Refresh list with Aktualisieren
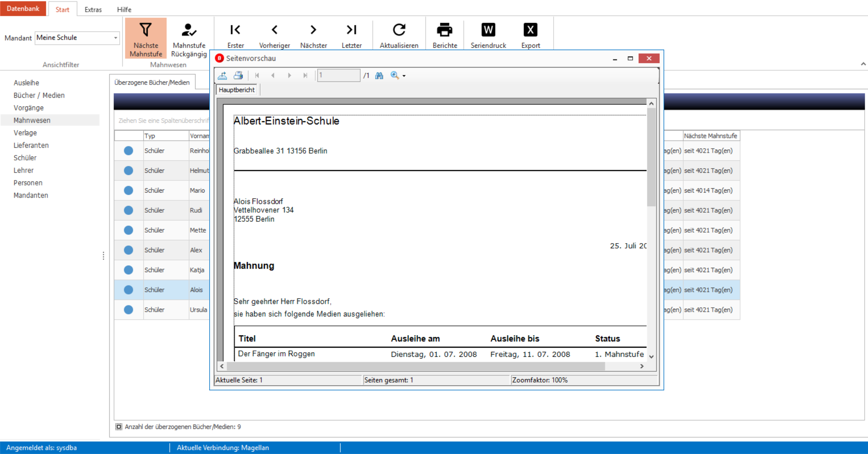Image resolution: width=868 pixels, height=454 pixels. coord(399,30)
